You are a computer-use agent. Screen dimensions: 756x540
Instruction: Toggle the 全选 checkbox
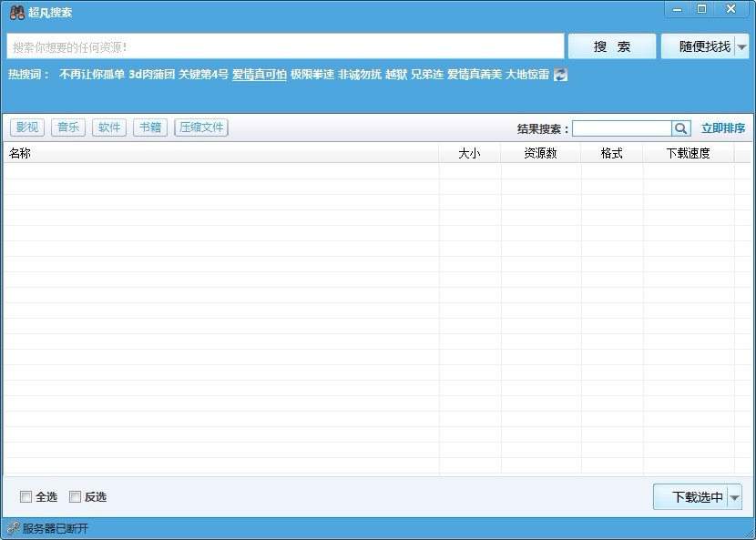tap(26, 496)
